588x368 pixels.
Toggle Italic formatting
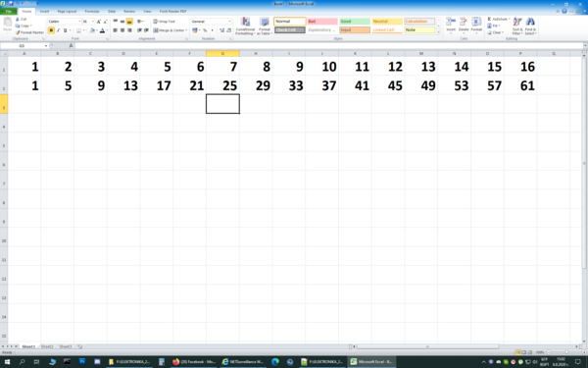pos(58,30)
